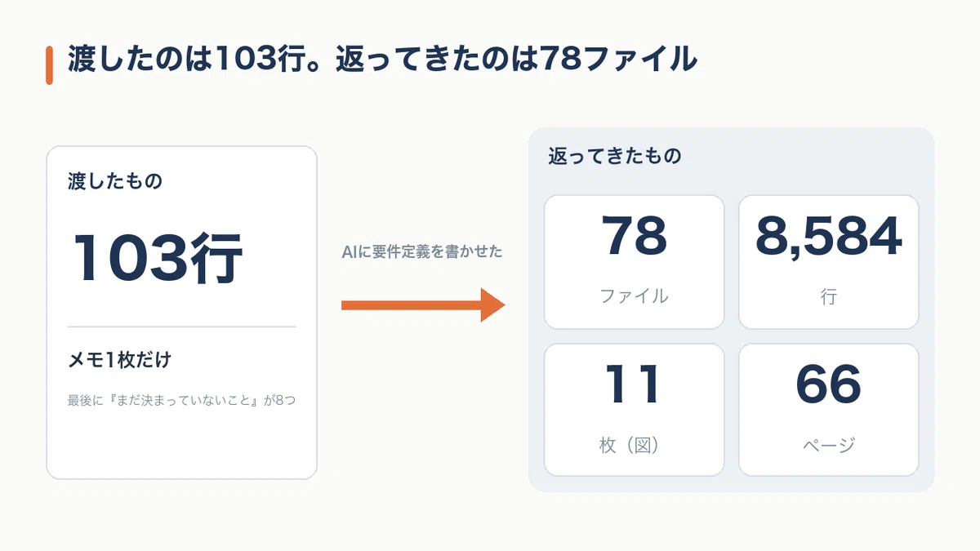Click the number 66
980x551 pixels.
click(829, 384)
